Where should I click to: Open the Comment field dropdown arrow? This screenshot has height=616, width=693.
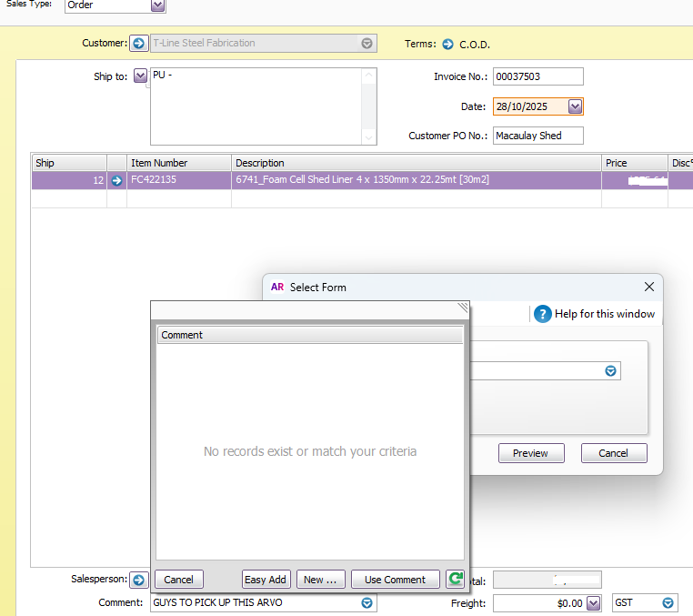pos(367,602)
